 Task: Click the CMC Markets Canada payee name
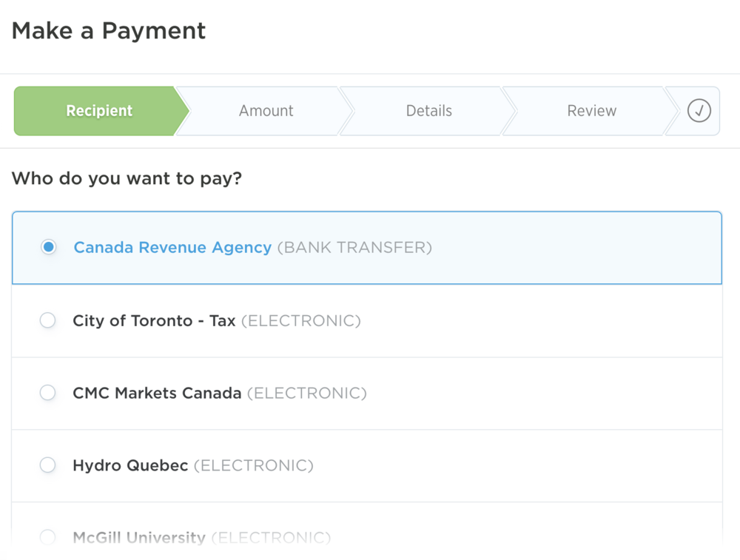pyautogui.click(x=157, y=393)
